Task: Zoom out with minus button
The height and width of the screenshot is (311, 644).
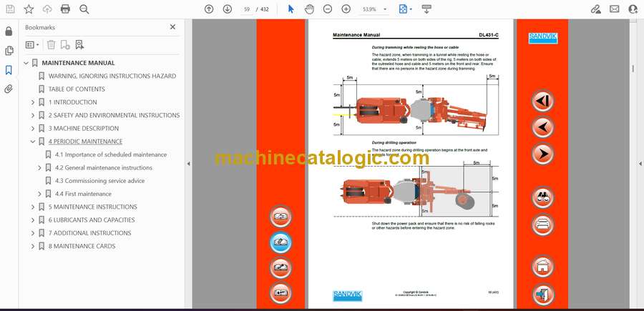Action: click(327, 9)
